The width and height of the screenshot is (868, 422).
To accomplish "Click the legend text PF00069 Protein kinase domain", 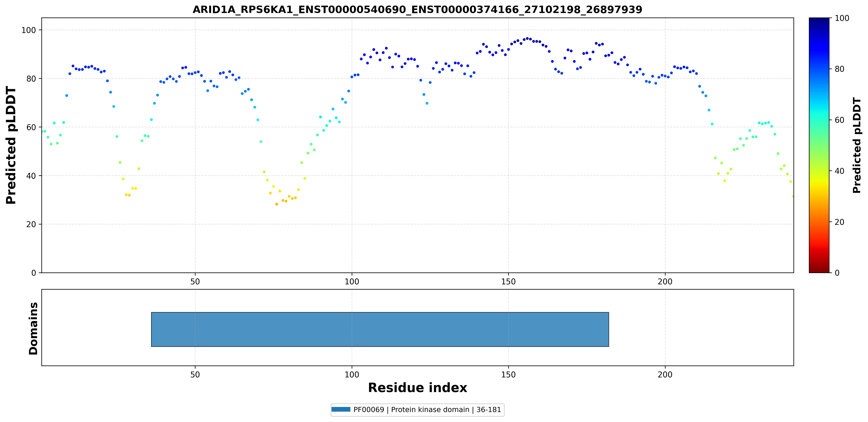I will point(427,410).
